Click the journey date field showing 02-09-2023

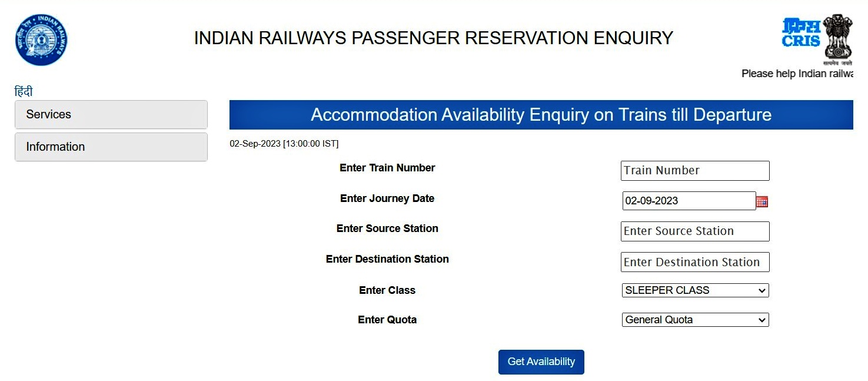coord(689,201)
